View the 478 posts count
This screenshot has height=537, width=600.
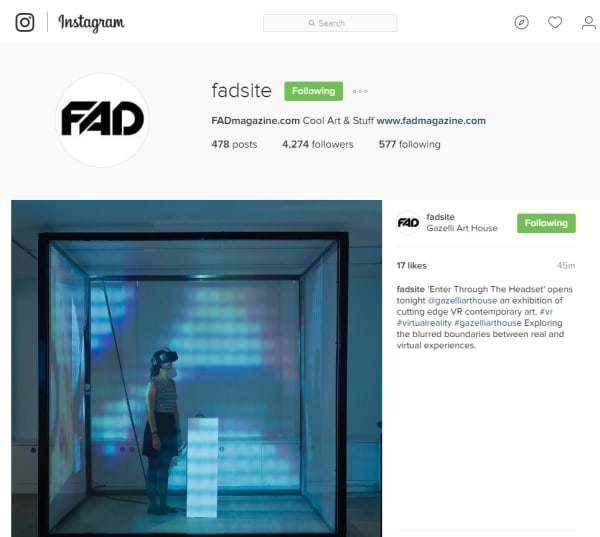(x=234, y=144)
